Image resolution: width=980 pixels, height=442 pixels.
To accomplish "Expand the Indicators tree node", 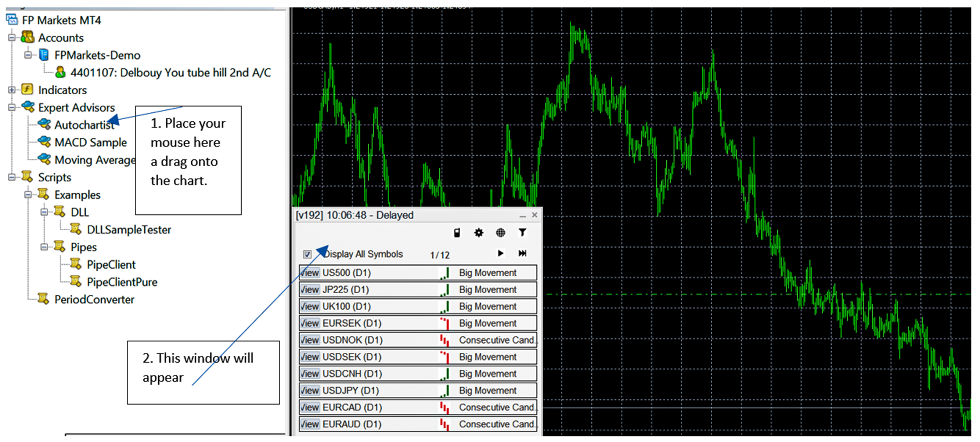I will click(x=12, y=90).
